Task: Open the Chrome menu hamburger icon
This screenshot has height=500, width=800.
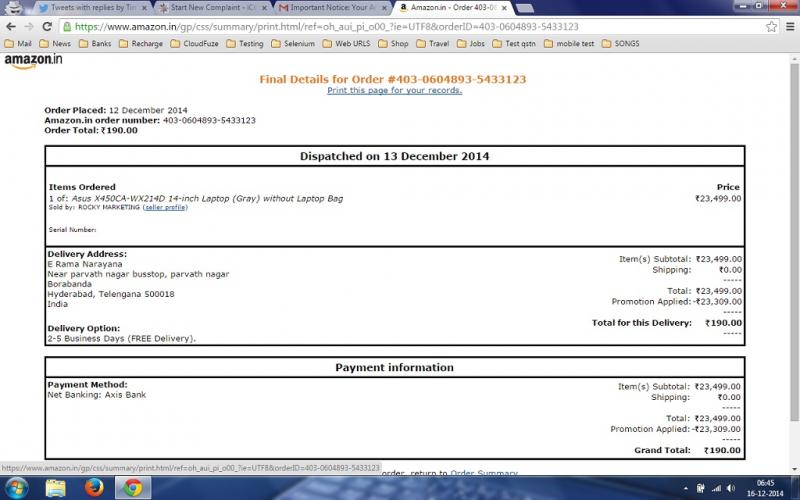Action: pyautogui.click(x=789, y=27)
